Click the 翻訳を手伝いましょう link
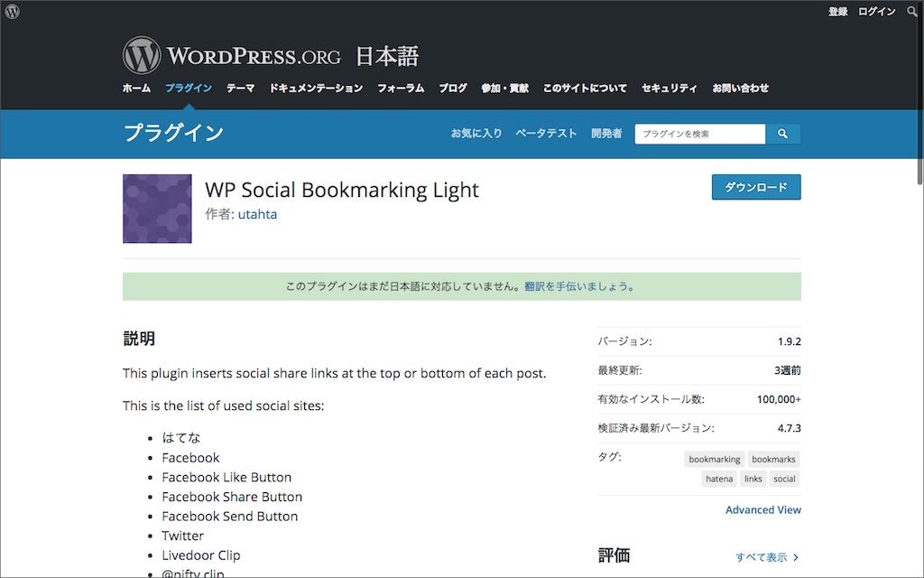Screen dimensions: 924x578 [x=578, y=286]
